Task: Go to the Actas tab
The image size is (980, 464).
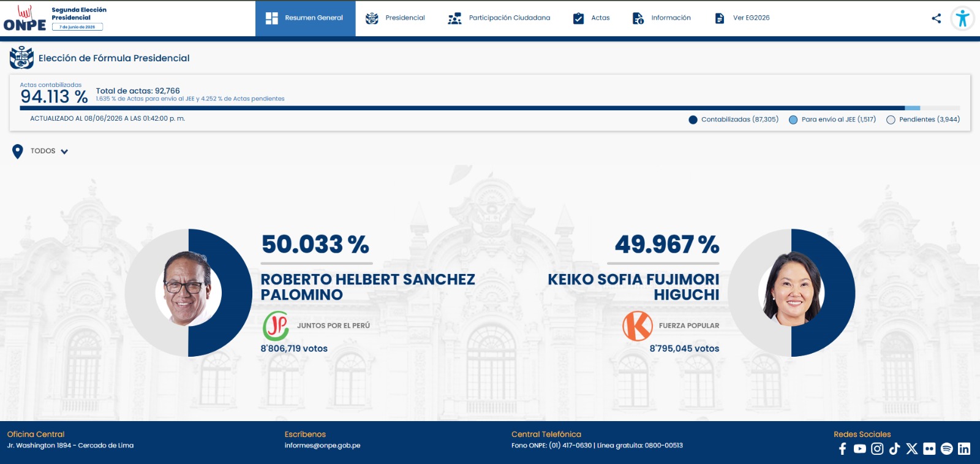Action: pyautogui.click(x=591, y=18)
